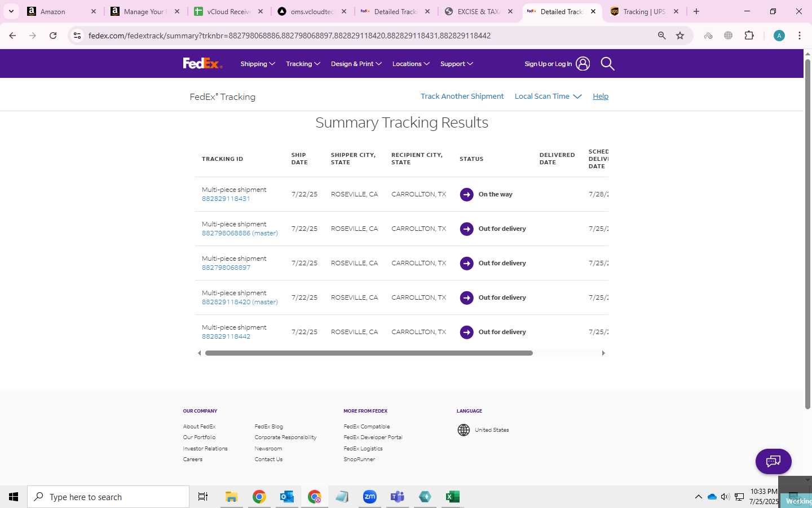Expand the Locations menu
The width and height of the screenshot is (812, 508).
point(411,64)
